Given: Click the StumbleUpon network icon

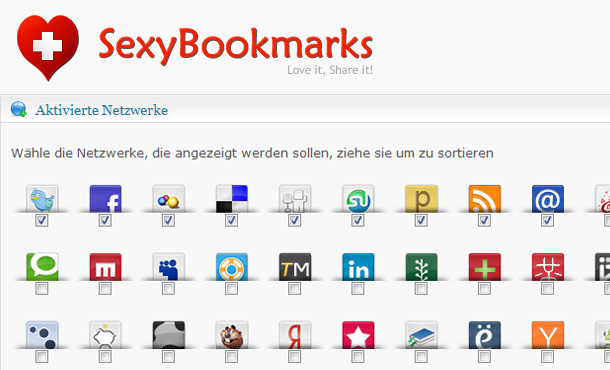Looking at the screenshot, I should pyautogui.click(x=358, y=199).
